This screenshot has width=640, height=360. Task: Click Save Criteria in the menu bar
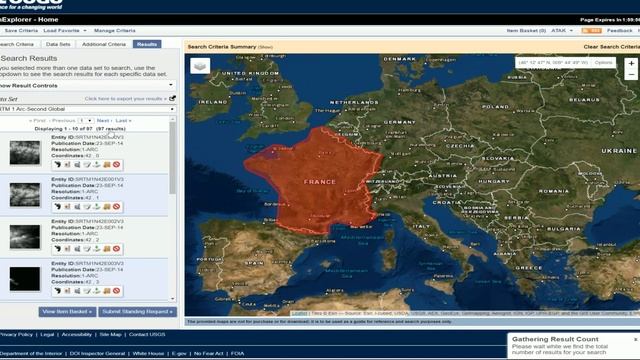pyautogui.click(x=21, y=31)
